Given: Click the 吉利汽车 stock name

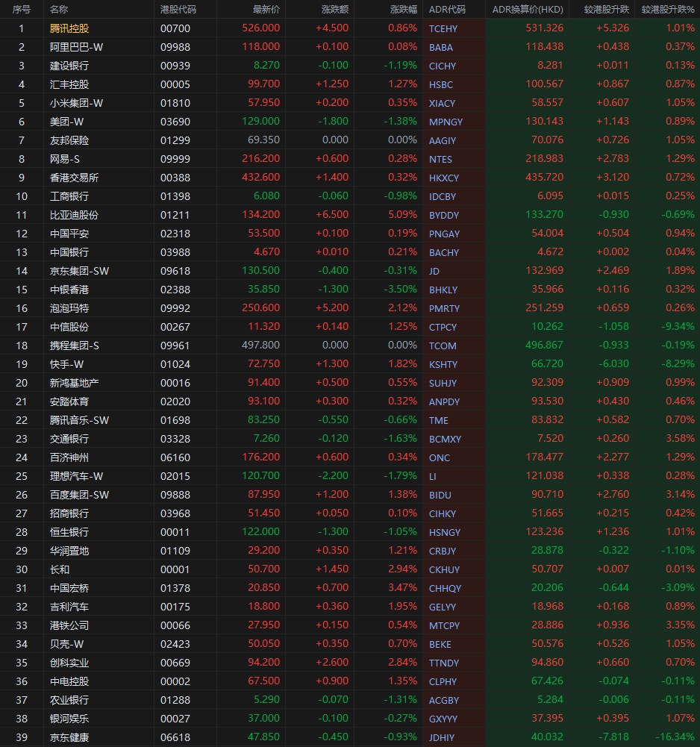Looking at the screenshot, I should (x=69, y=607).
